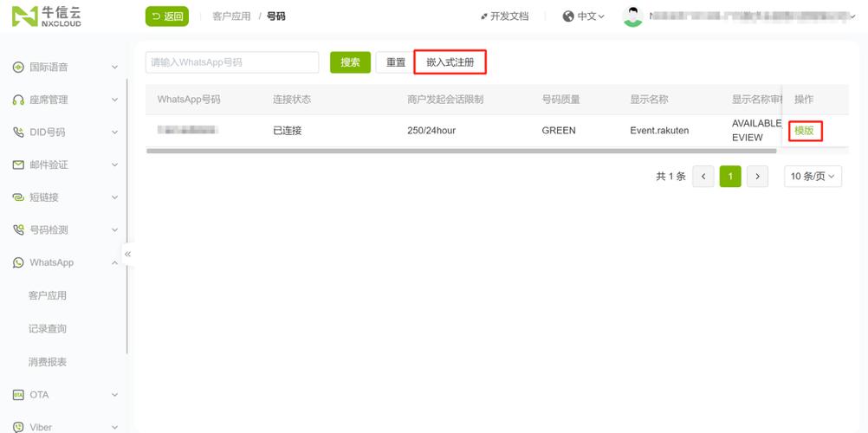The width and height of the screenshot is (868, 433).
Task: Click the 座席管理 headset icon
Action: click(18, 100)
